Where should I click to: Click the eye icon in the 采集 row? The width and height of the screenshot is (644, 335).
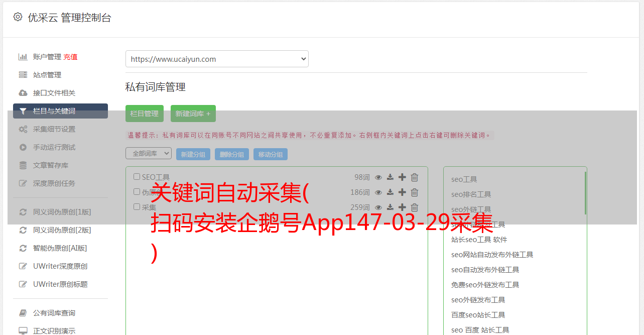(378, 207)
